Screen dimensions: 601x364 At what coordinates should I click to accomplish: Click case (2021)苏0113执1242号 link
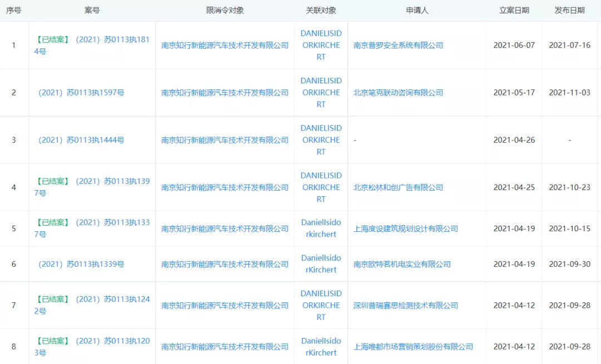tap(112, 300)
